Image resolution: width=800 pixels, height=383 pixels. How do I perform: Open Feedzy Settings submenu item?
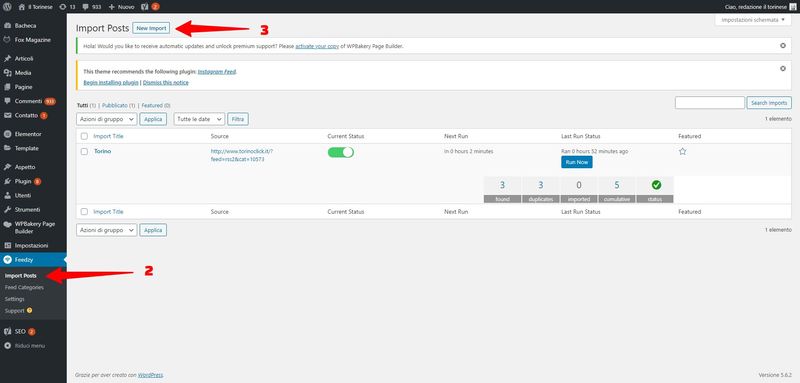click(15, 299)
